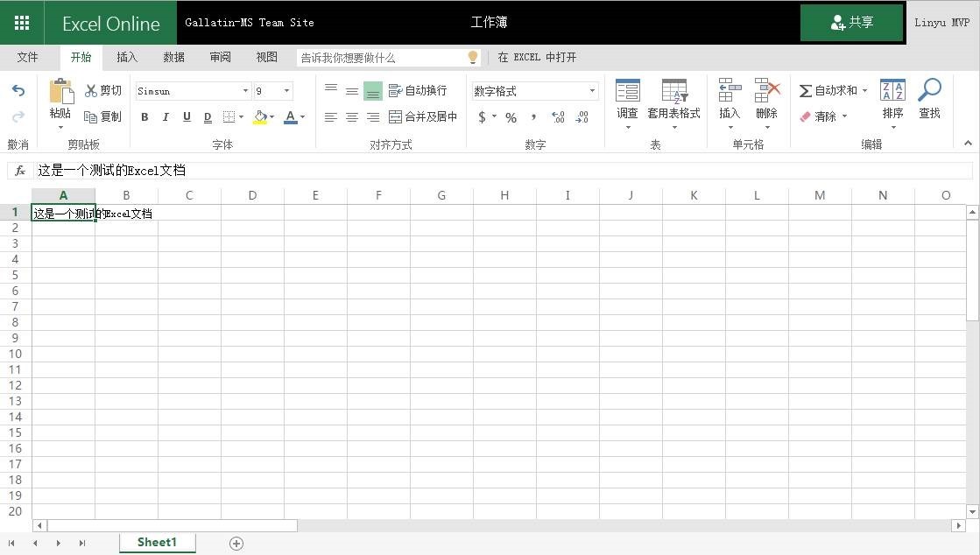Toggle underline formatting

[x=187, y=117]
